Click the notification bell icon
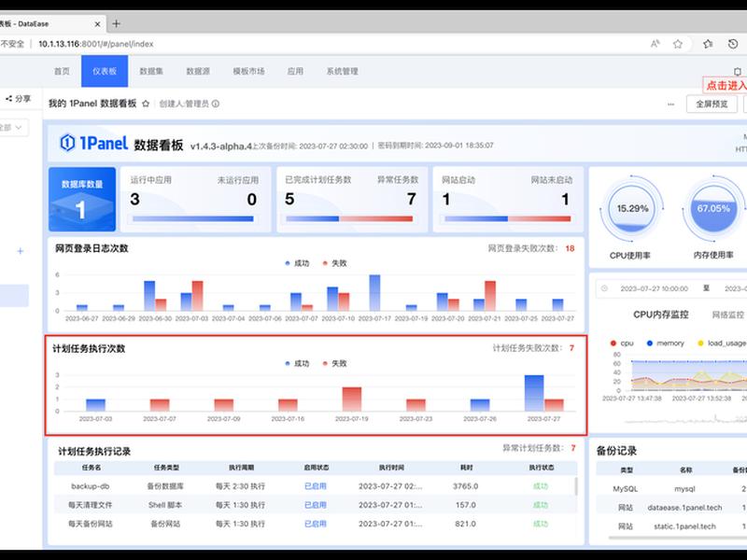 (x=738, y=72)
